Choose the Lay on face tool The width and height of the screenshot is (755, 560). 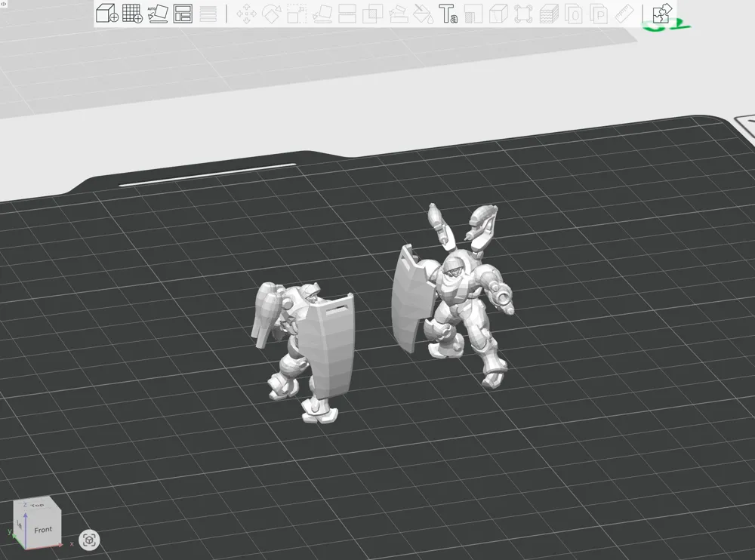(x=322, y=14)
